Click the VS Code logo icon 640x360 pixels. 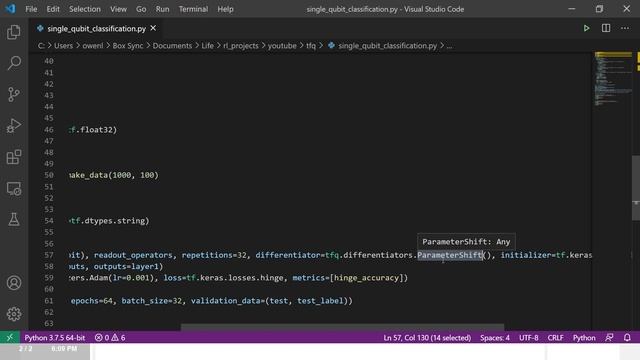10,9
